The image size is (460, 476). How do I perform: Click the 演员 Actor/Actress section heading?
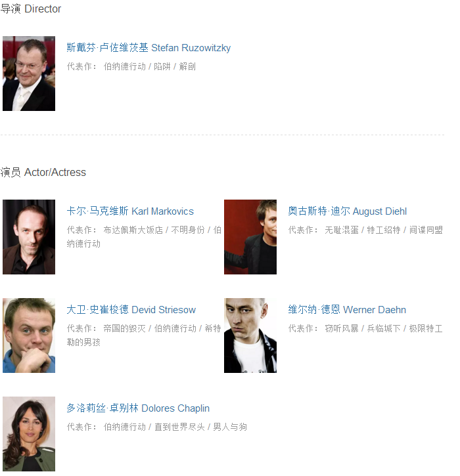[43, 172]
